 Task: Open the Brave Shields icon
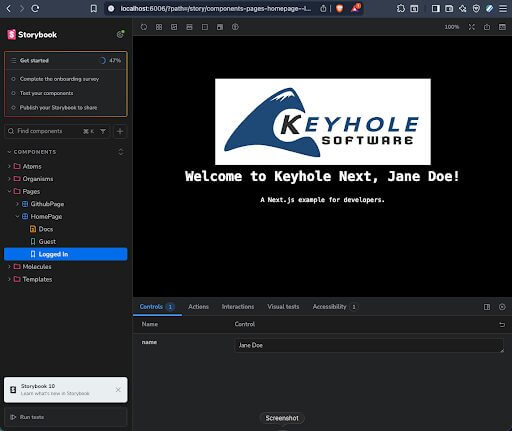pos(339,9)
